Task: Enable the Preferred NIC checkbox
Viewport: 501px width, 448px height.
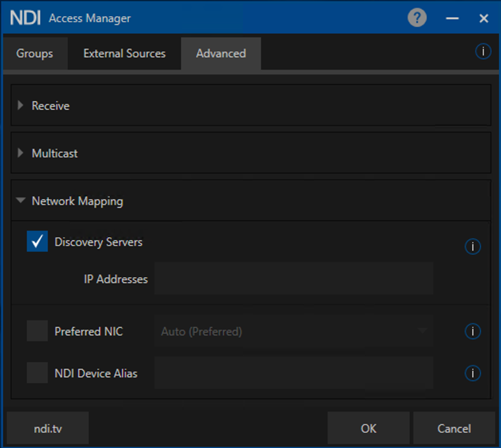Action: [36, 331]
